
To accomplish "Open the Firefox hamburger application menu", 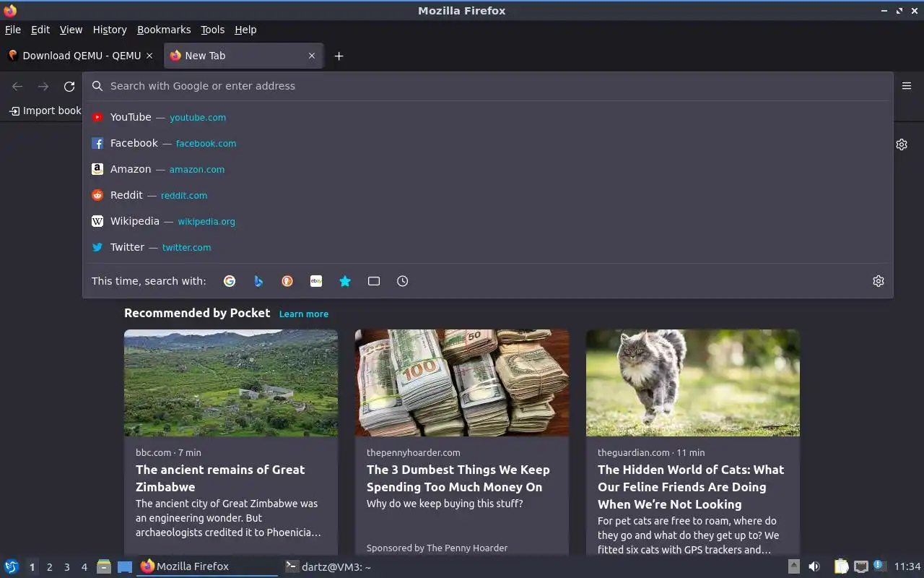I will coord(907,86).
